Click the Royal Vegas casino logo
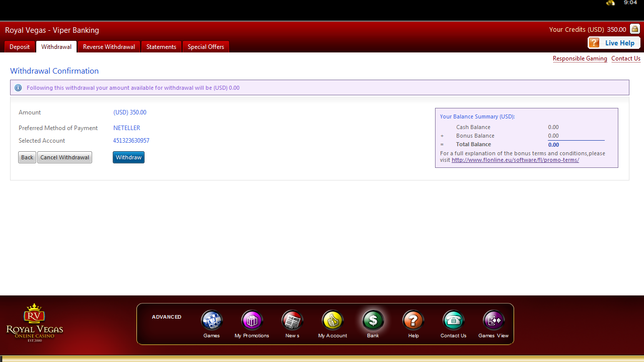Screen dimensions: 644x362 coord(34,323)
